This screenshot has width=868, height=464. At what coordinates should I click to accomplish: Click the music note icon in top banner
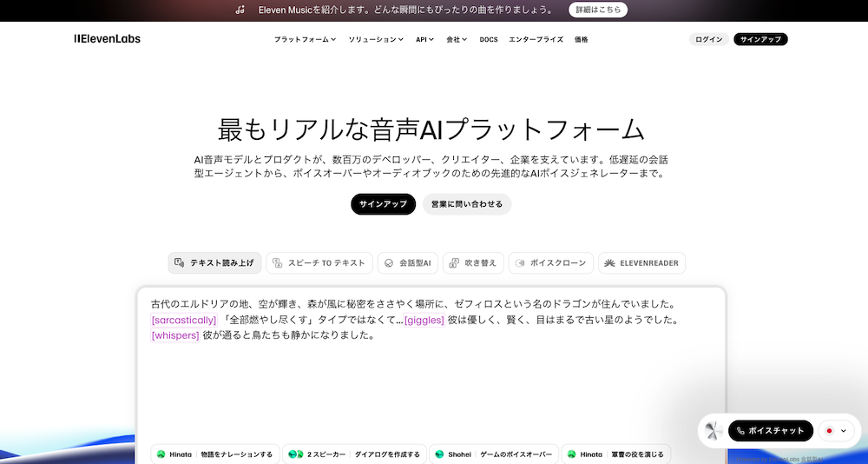pyautogui.click(x=240, y=10)
